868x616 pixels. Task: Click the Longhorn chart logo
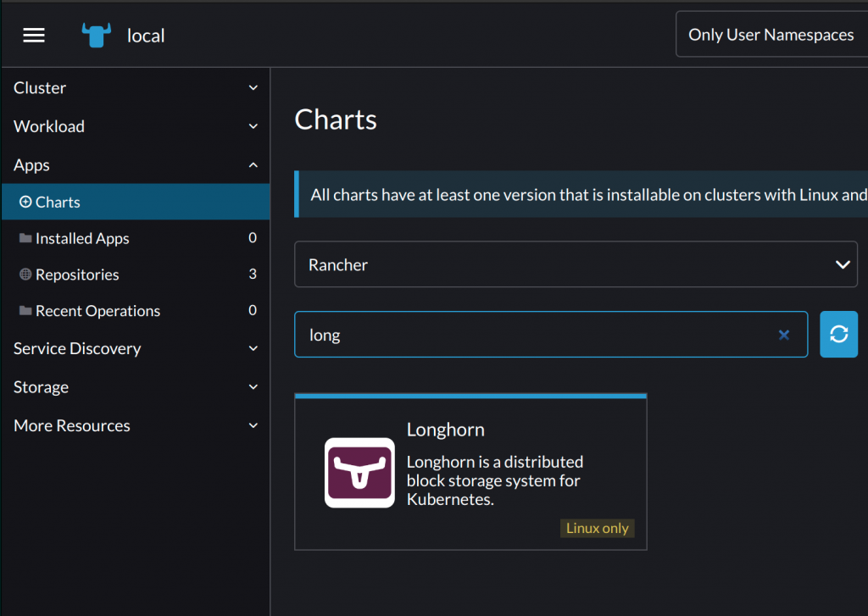(x=359, y=473)
